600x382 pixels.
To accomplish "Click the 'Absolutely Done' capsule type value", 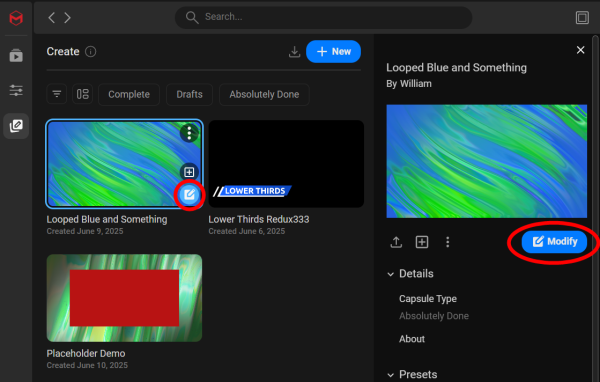I will click(x=434, y=316).
